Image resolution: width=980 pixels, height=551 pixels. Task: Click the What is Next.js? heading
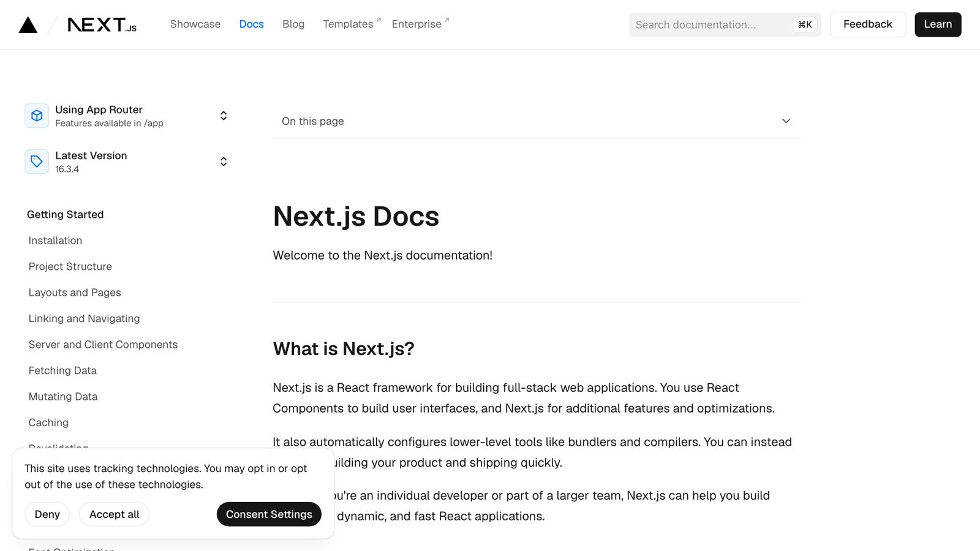(x=344, y=348)
